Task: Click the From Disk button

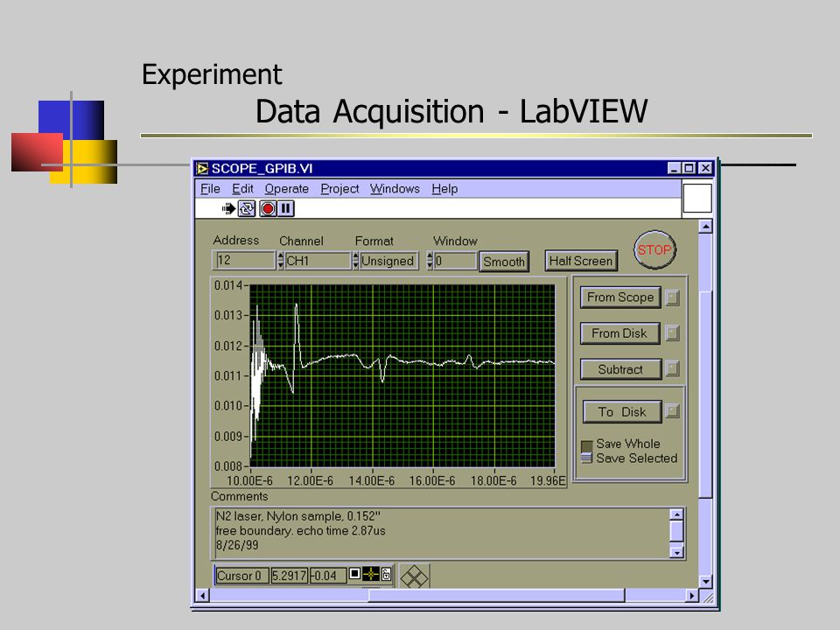Action: (x=619, y=333)
